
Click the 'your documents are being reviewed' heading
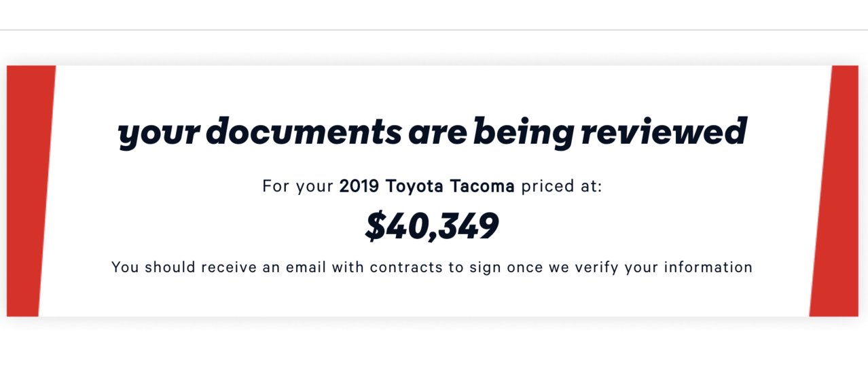point(433,132)
